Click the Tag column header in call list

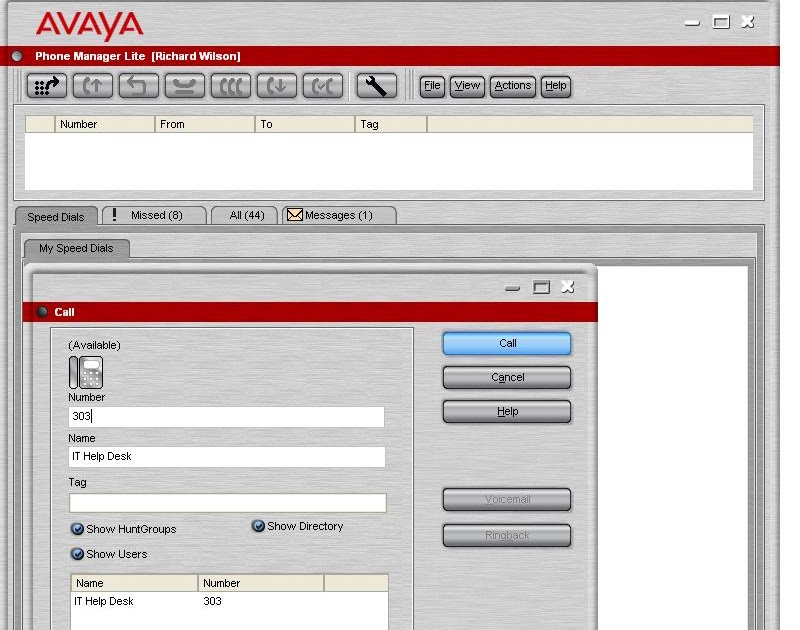point(391,124)
